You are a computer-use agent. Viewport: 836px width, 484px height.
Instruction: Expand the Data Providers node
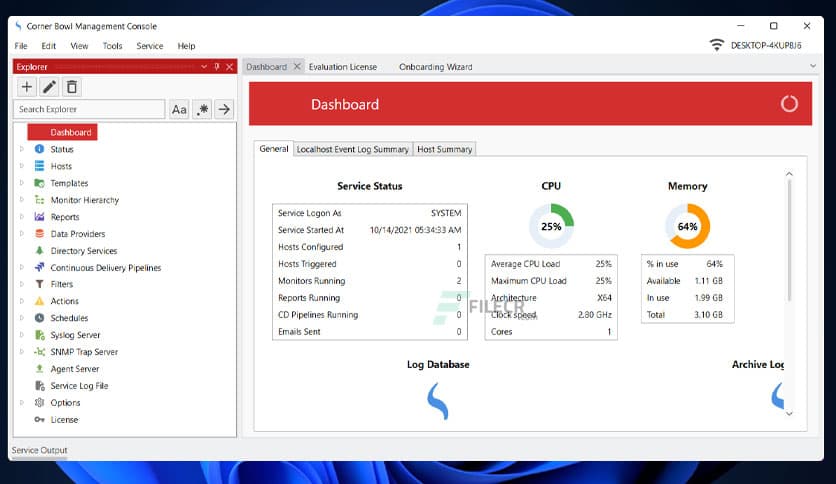pyautogui.click(x=22, y=233)
